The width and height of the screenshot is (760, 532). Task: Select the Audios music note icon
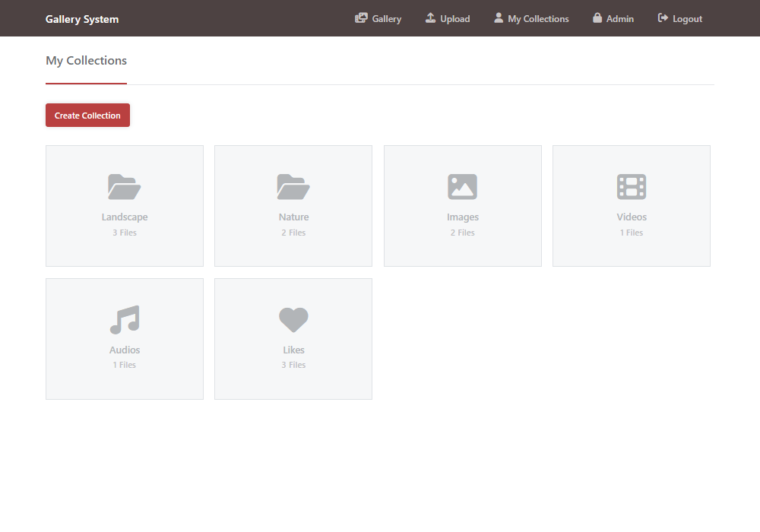125,319
